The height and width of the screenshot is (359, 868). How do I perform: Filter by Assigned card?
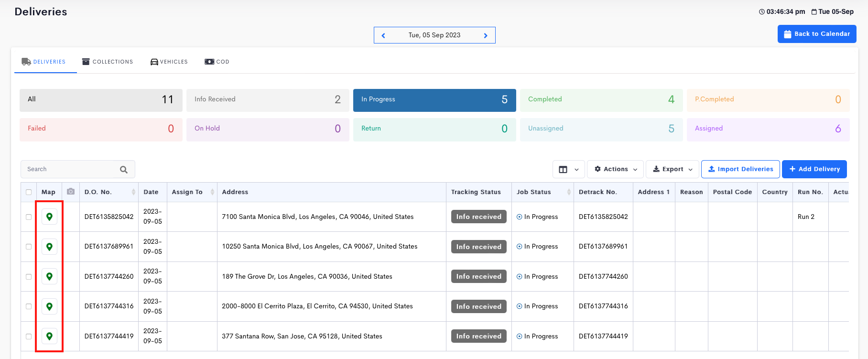point(768,129)
